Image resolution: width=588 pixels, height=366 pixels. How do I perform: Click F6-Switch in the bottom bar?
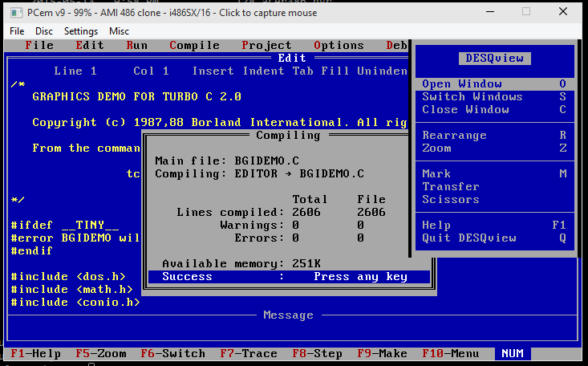[x=173, y=354]
